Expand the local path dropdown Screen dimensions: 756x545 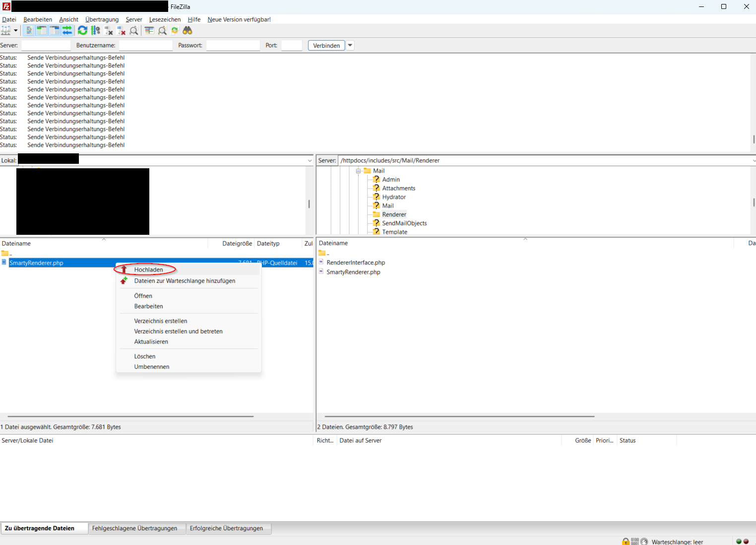pos(310,161)
